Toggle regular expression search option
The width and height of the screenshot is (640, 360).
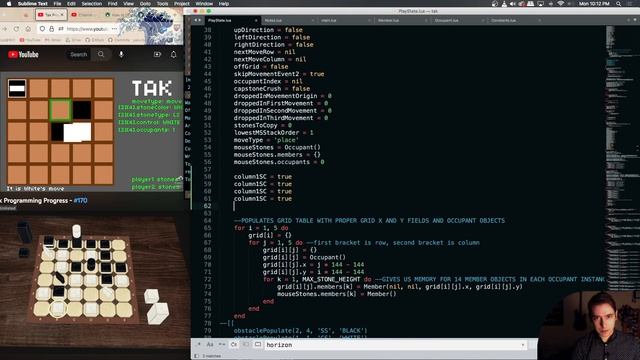[x=198, y=345]
